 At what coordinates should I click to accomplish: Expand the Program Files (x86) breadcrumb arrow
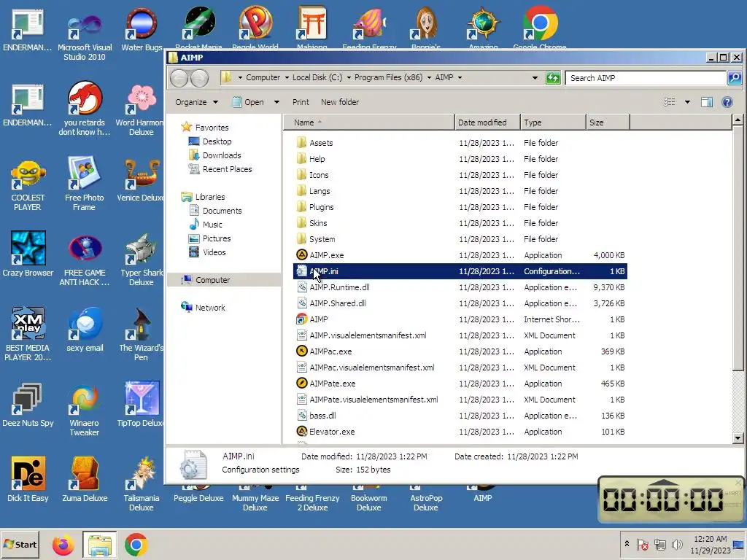point(429,77)
